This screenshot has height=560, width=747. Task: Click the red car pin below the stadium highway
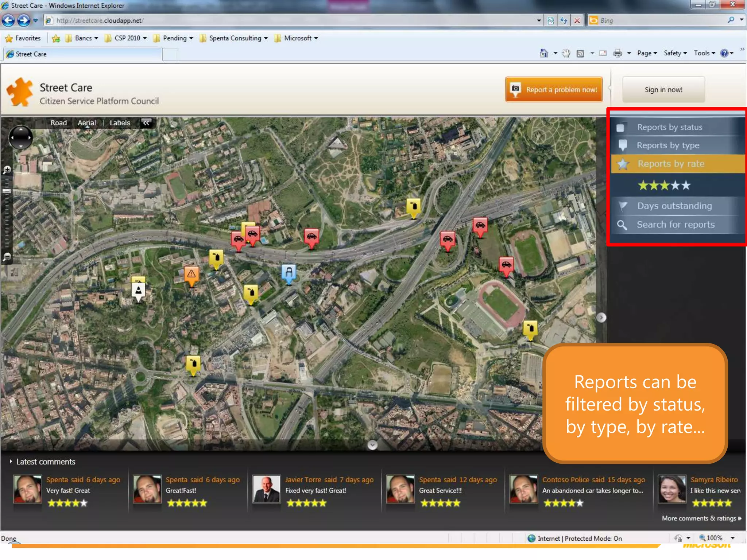(x=506, y=267)
